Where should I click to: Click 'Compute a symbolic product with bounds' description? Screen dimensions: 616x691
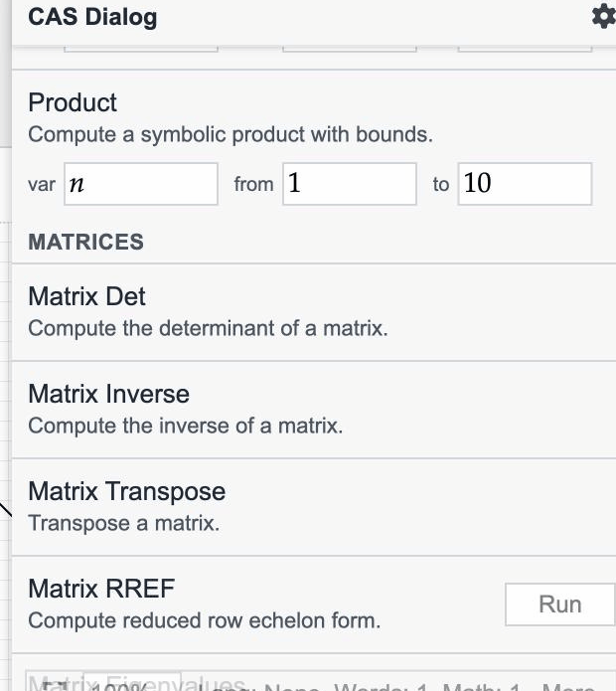231,134
